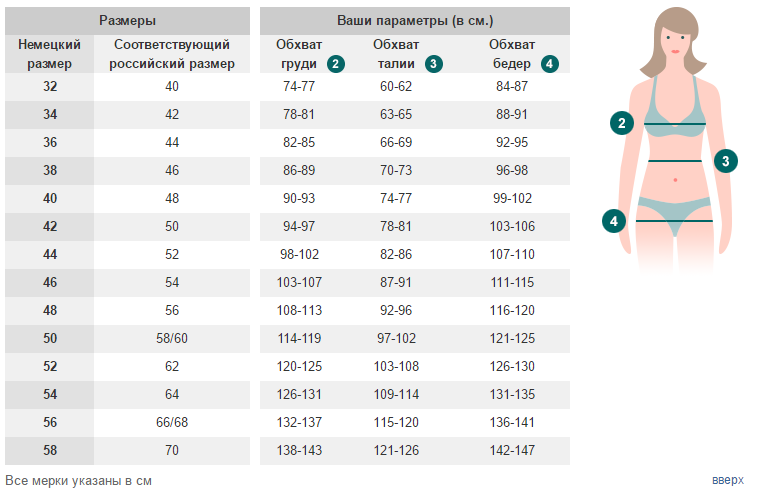Select German size 32 row

[x=288, y=87]
